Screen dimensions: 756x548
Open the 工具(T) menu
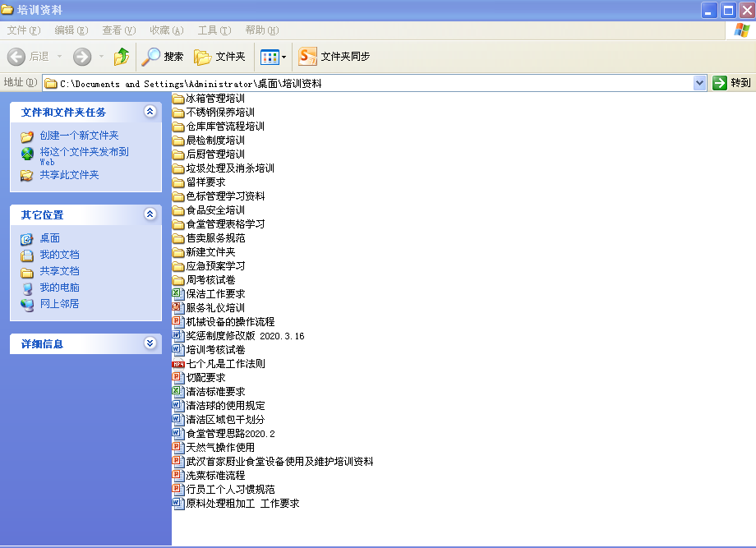(214, 30)
